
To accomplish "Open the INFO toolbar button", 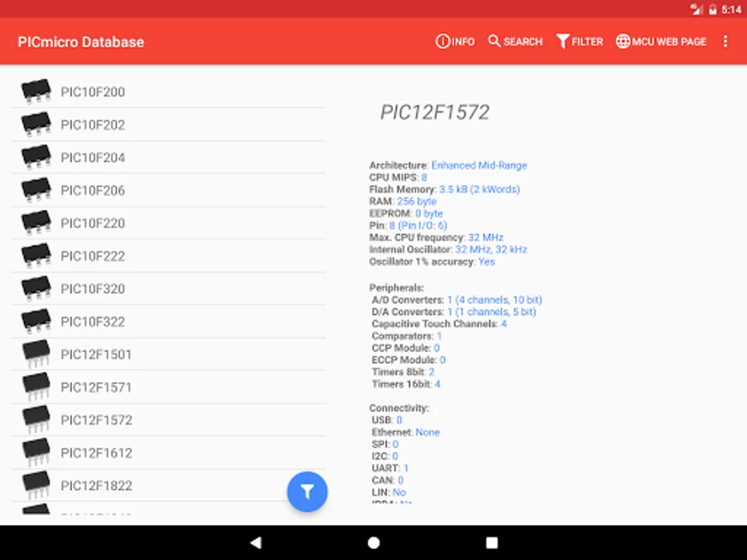I will (455, 42).
